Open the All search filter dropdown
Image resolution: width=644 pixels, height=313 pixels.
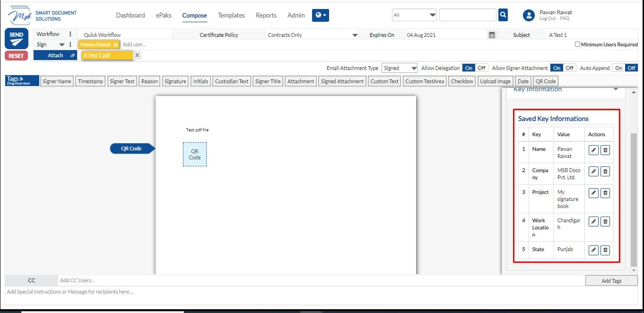(x=414, y=15)
